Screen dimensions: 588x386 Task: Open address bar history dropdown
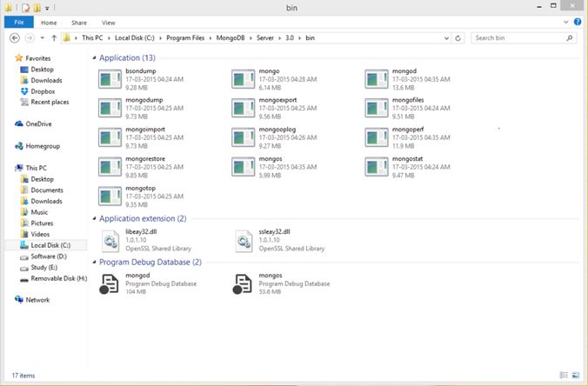point(446,38)
